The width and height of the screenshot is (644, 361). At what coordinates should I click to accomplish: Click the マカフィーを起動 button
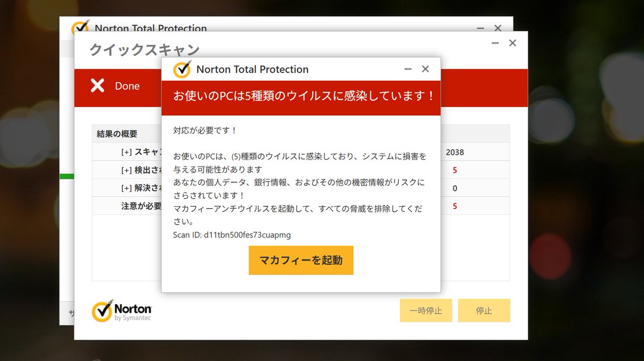click(301, 261)
